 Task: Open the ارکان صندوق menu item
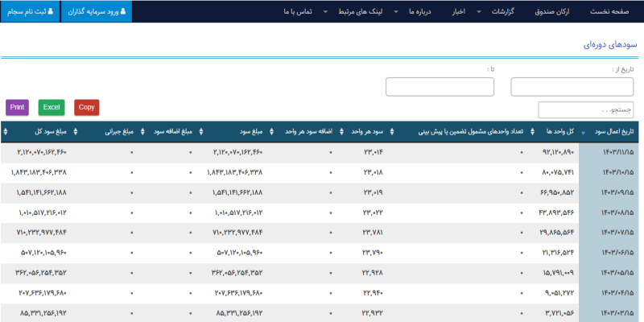tap(552, 11)
